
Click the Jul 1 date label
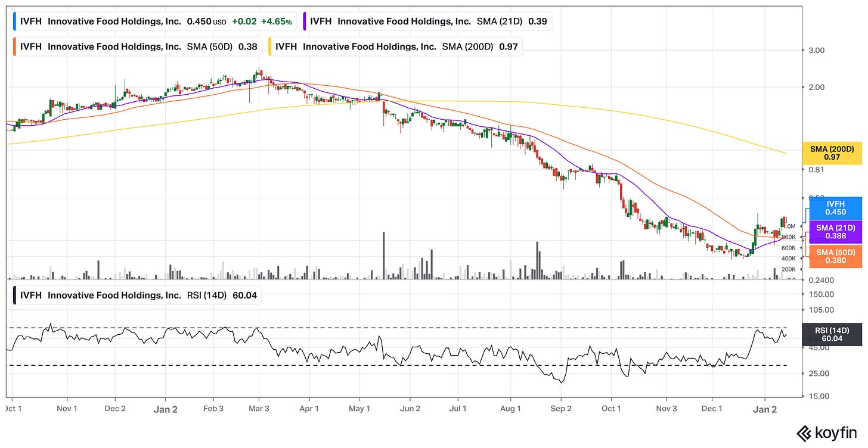click(x=459, y=409)
